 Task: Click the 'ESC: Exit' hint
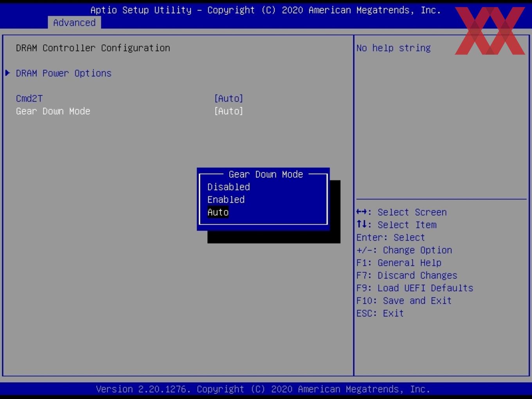pos(380,313)
